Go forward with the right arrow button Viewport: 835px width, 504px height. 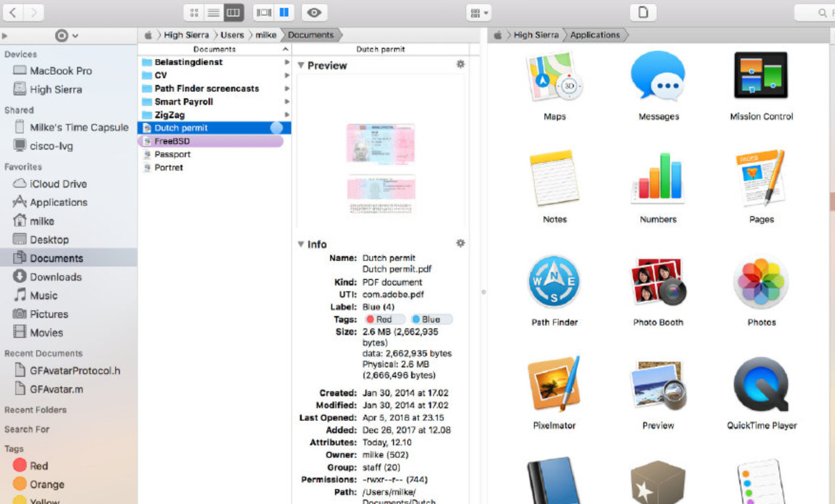(33, 12)
